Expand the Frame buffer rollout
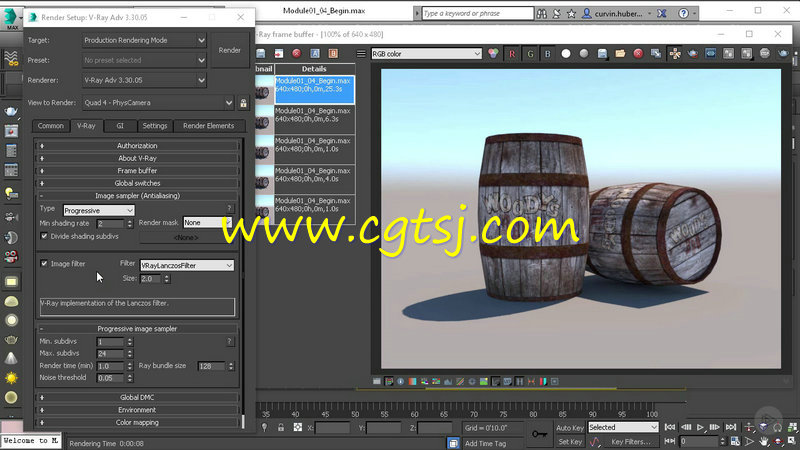 (137, 170)
